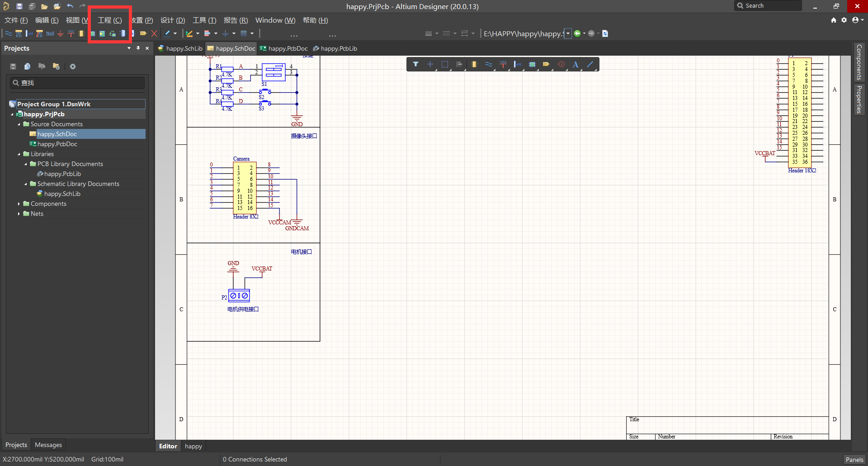The height and width of the screenshot is (466, 868).
Task: Open the 工程 (C) menu
Action: point(109,20)
